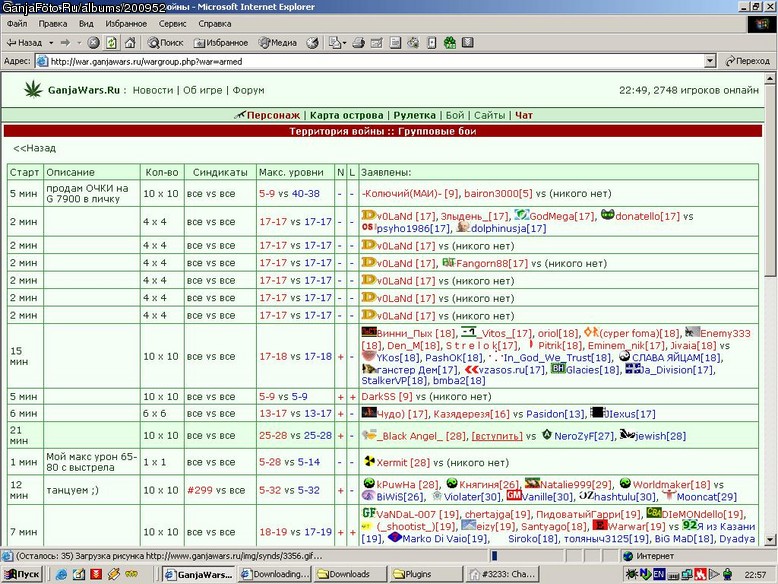
Task: Open the Favorites (Избранное) toolbar button
Action: pyautogui.click(x=221, y=43)
